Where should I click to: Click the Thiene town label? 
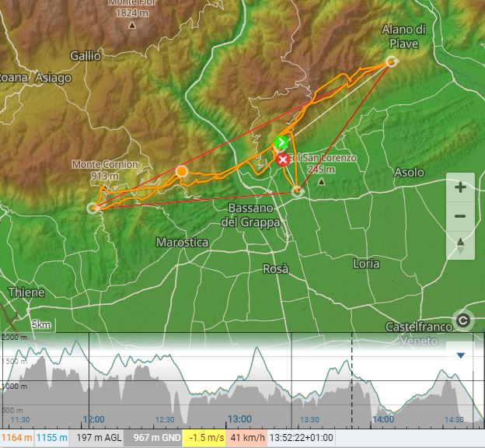tap(26, 292)
